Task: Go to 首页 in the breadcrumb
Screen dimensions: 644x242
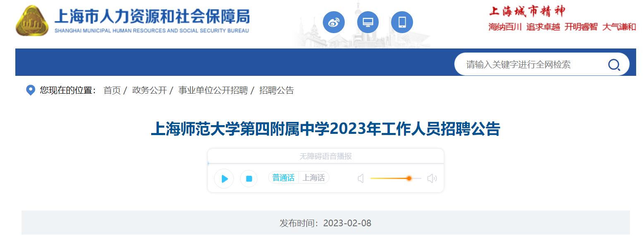Action: (112, 90)
